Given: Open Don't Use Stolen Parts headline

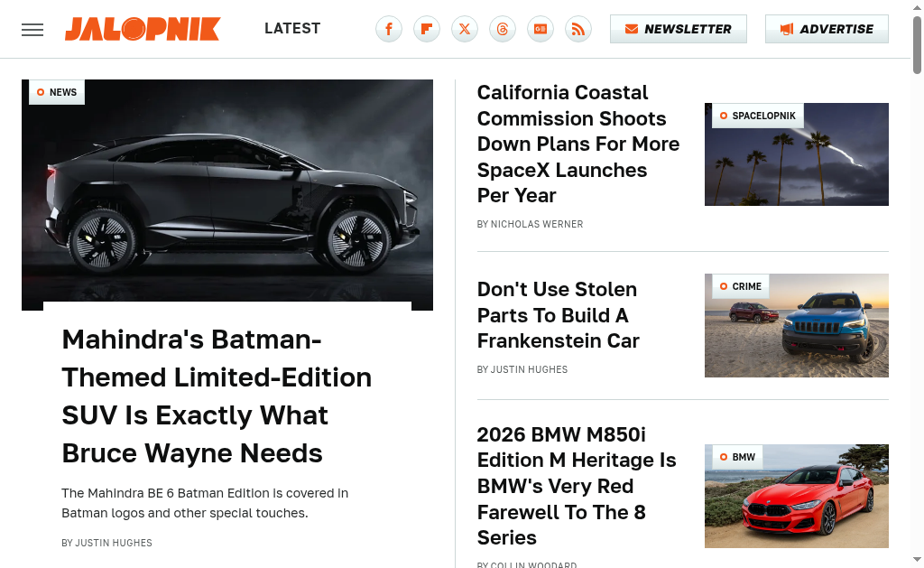Looking at the screenshot, I should click(x=558, y=315).
